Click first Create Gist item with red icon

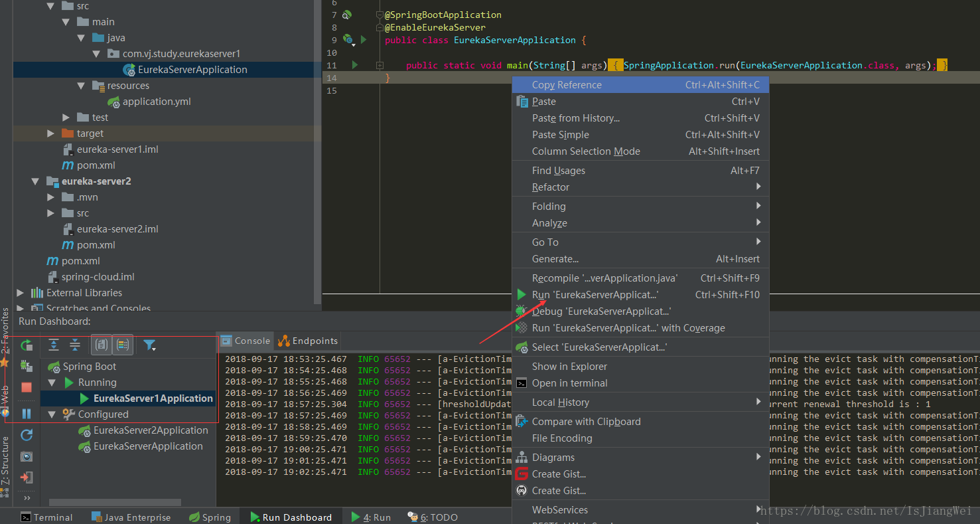tap(641, 474)
